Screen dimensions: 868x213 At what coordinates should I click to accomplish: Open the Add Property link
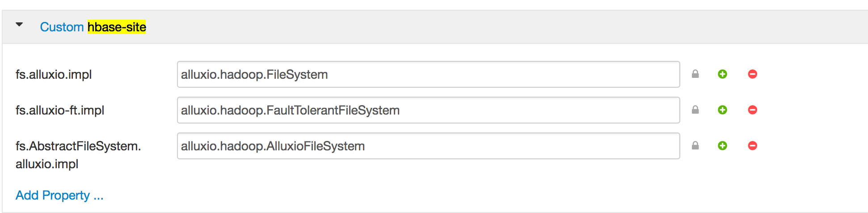[x=59, y=196]
